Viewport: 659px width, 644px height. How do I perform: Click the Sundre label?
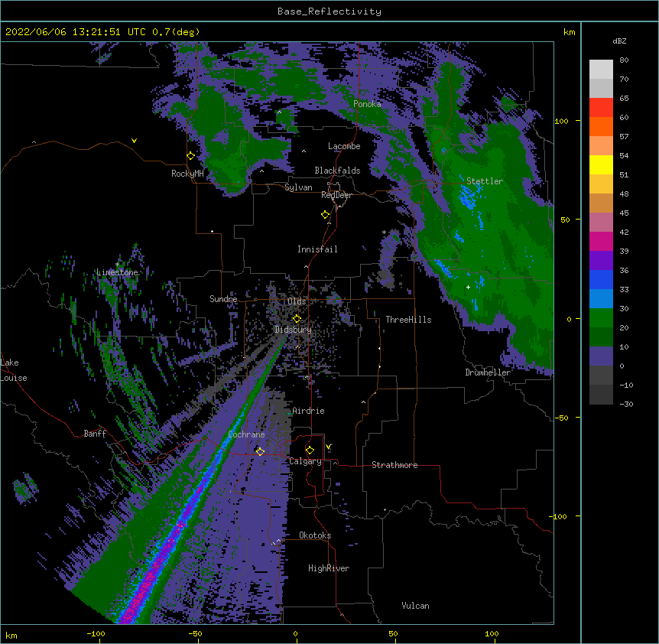(223, 299)
